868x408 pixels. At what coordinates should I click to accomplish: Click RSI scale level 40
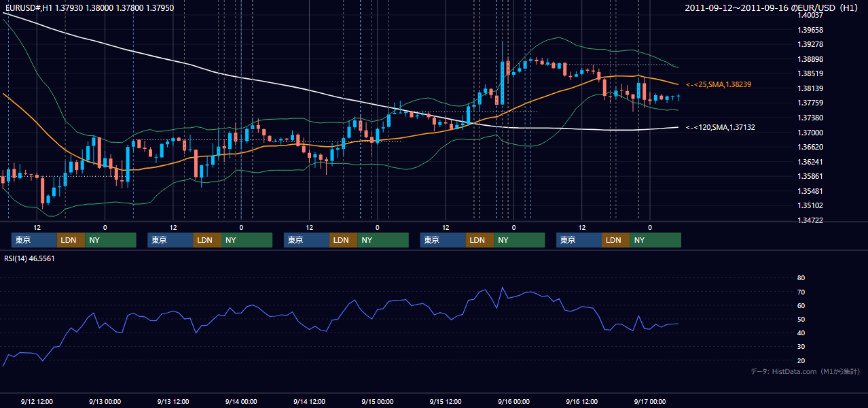click(801, 333)
